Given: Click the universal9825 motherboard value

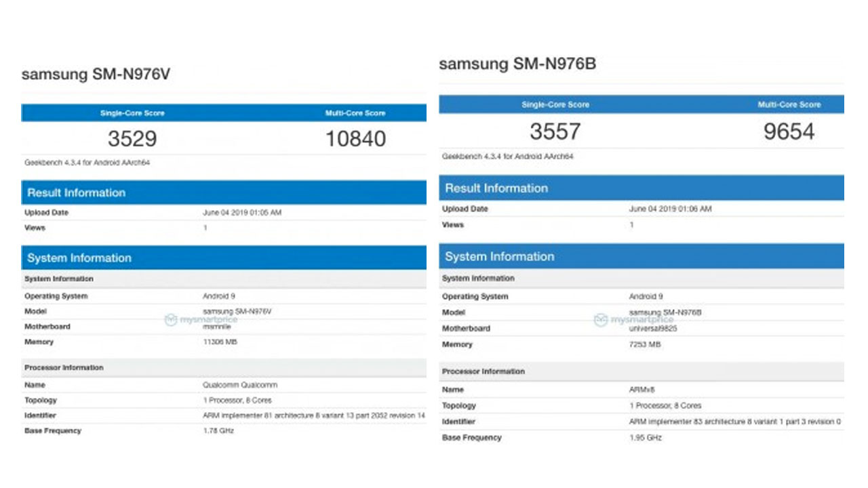Looking at the screenshot, I should coord(653,329).
